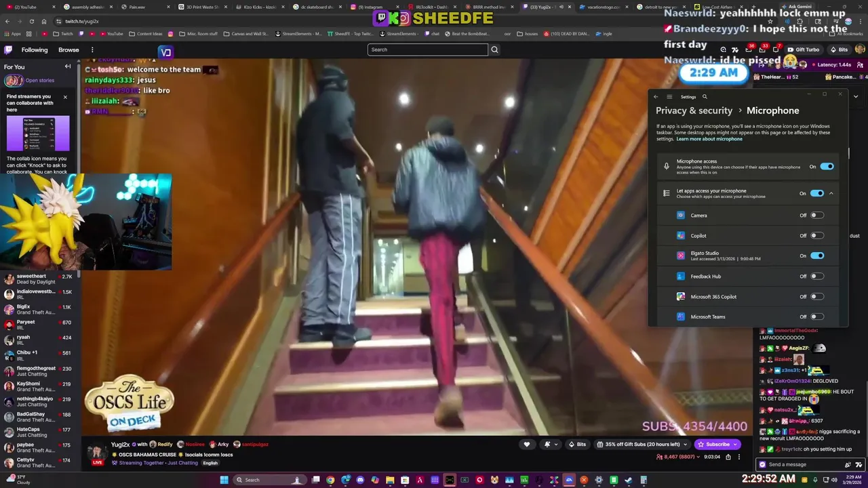Screen dimensions: 868x488
Task: Click the Twitch search input field
Action: tap(428, 49)
